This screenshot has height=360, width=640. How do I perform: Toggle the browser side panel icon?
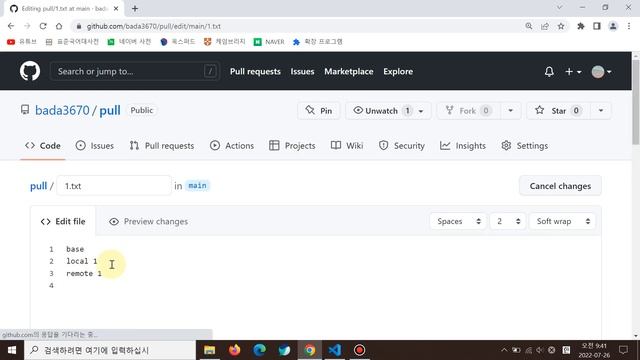pyautogui.click(x=597, y=26)
